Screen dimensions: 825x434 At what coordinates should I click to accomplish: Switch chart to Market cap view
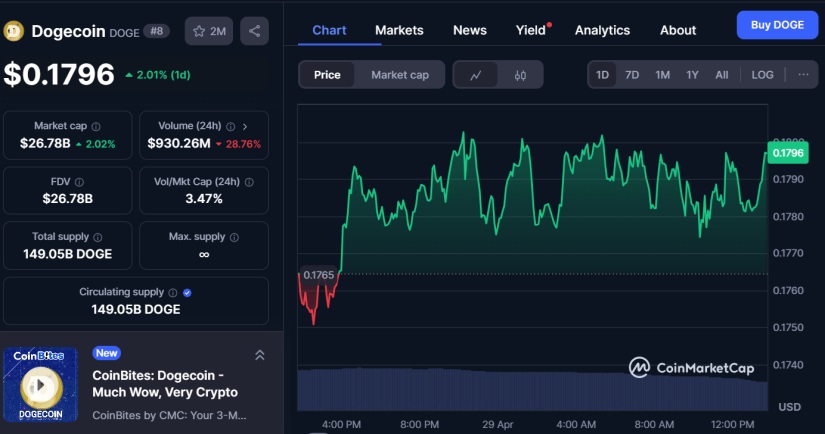click(399, 75)
